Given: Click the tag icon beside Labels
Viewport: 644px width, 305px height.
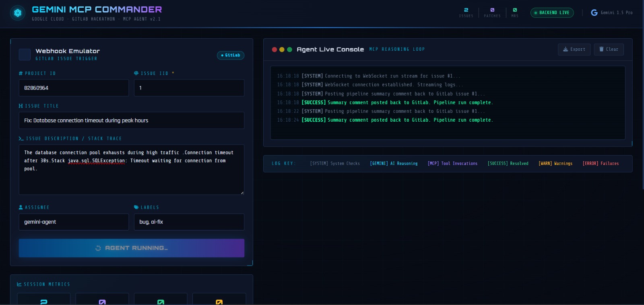Looking at the screenshot, I should (x=136, y=207).
